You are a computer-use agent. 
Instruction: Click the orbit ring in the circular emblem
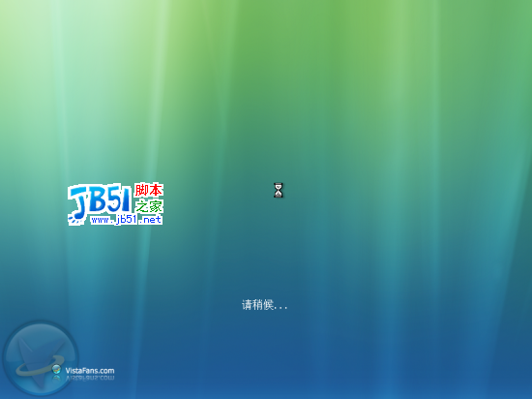[x=41, y=366]
